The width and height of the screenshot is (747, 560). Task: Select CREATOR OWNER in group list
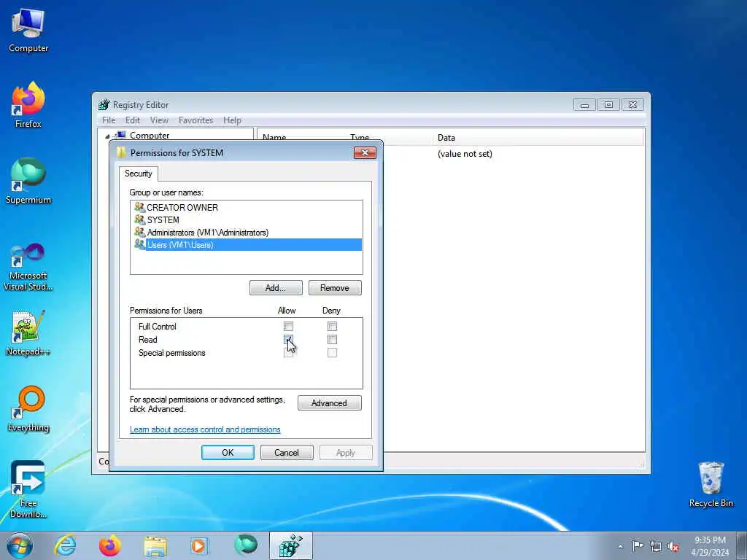[246, 208]
